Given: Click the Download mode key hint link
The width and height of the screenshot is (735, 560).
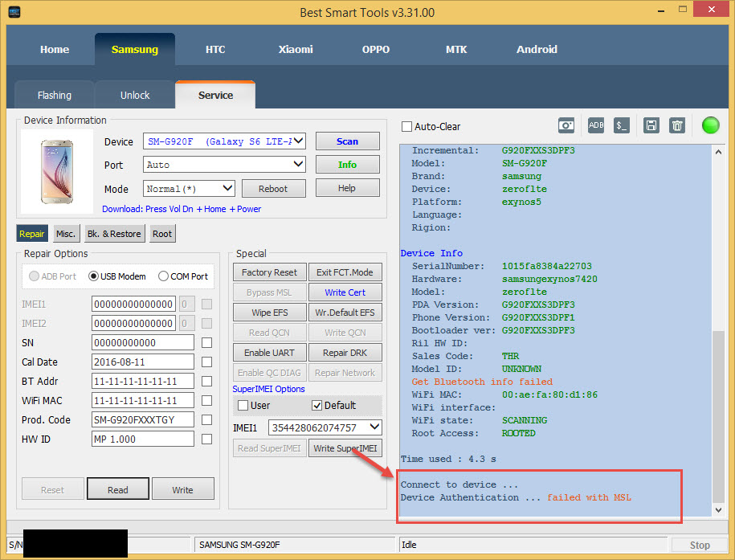Looking at the screenshot, I should pos(182,209).
